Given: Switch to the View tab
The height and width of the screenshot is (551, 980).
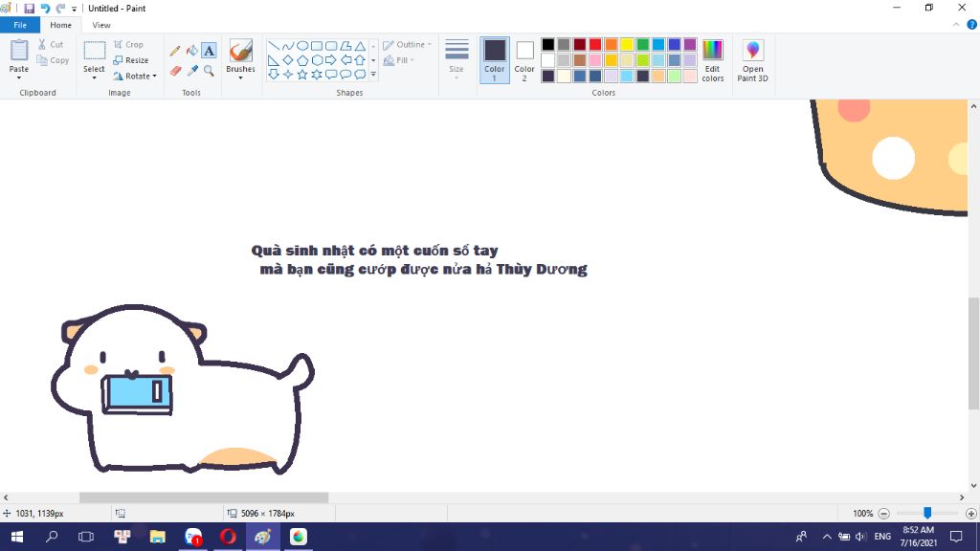Looking at the screenshot, I should (x=101, y=25).
